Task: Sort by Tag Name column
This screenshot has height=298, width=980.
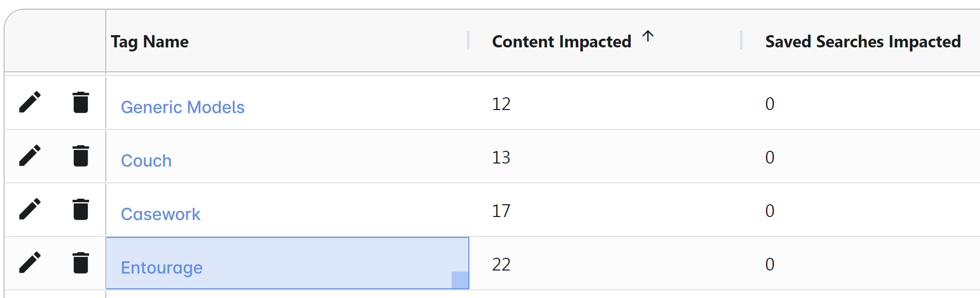Action: point(150,41)
